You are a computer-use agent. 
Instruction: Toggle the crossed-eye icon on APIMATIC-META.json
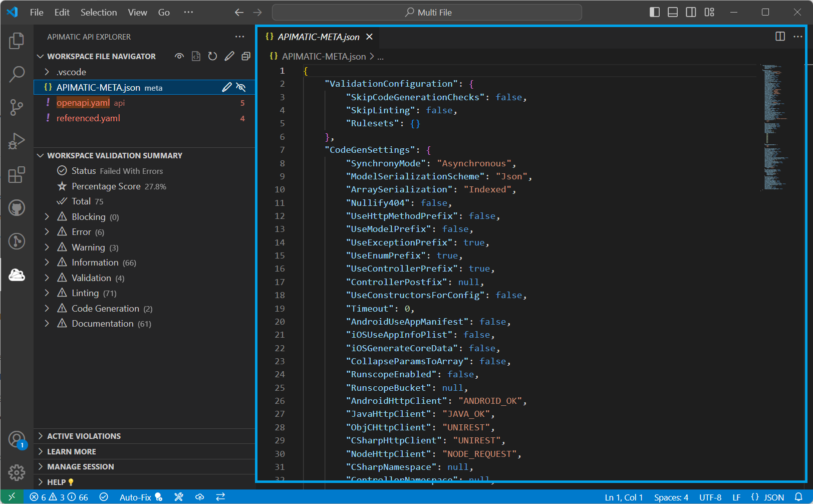click(x=241, y=87)
